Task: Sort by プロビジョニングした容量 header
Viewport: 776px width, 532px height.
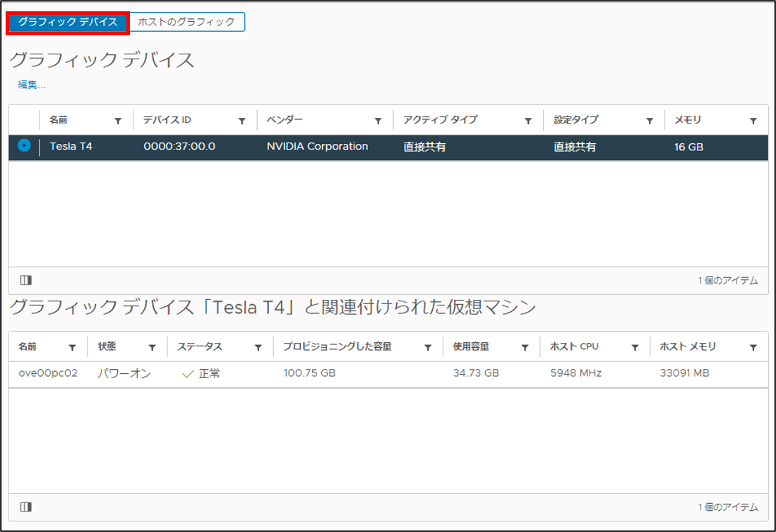Action: [338, 346]
